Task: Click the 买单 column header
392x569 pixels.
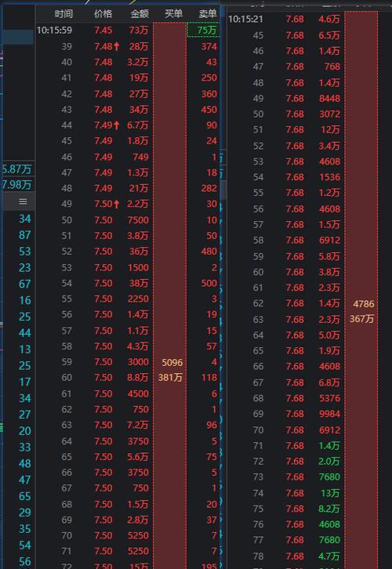Action: 173,14
